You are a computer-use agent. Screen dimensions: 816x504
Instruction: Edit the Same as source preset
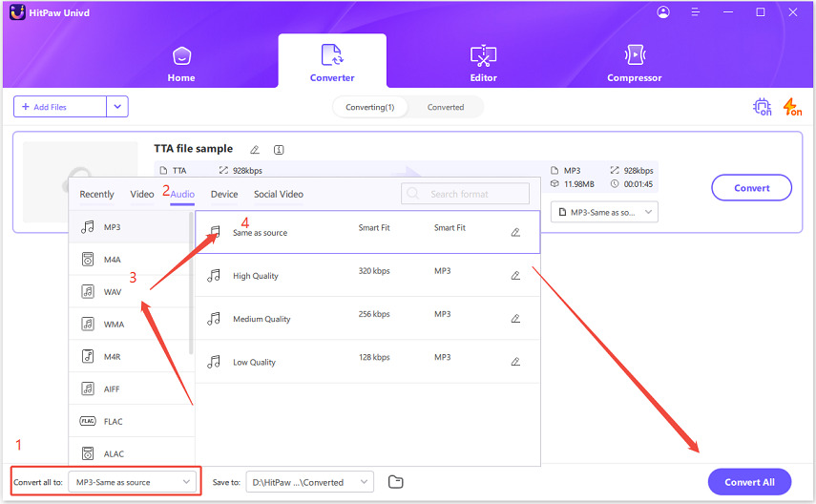[515, 232]
